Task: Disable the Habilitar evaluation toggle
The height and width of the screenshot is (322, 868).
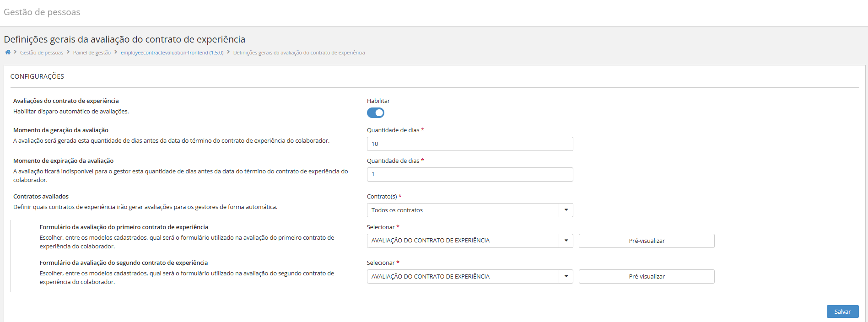Action: (x=376, y=113)
